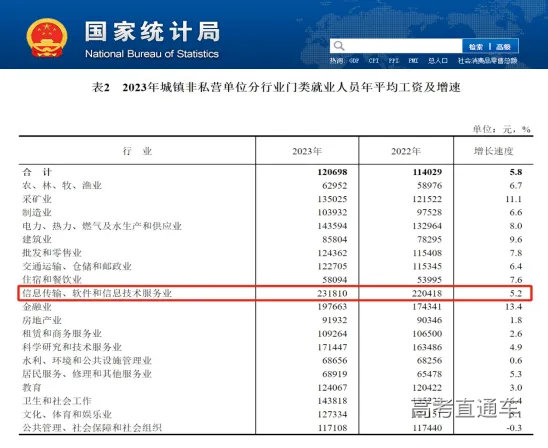Click the 教育 row label

coord(32,388)
